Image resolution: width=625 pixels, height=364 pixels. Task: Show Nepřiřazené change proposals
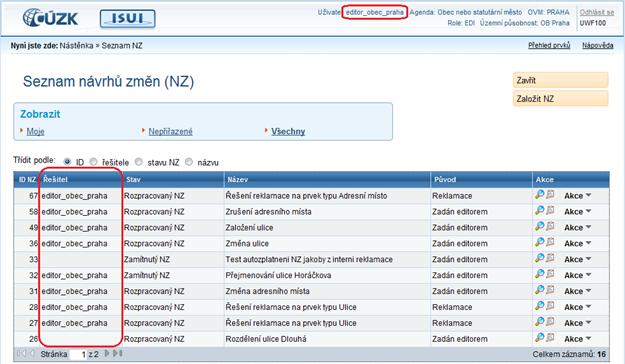point(170,132)
